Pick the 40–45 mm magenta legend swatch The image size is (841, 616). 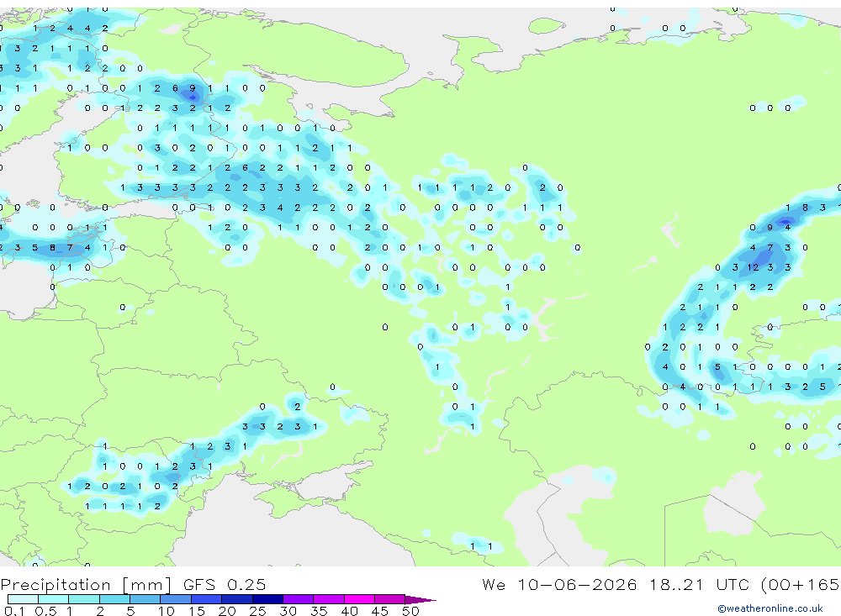(359, 599)
